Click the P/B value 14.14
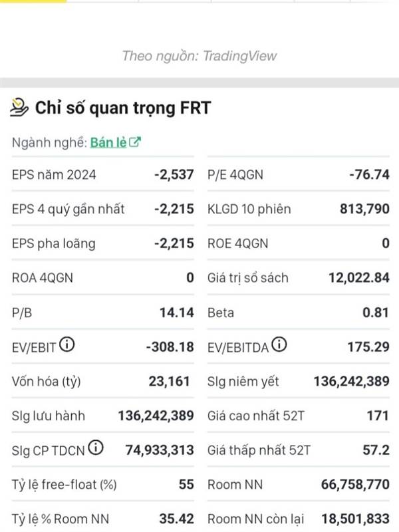The image size is (399, 532). 177,312
